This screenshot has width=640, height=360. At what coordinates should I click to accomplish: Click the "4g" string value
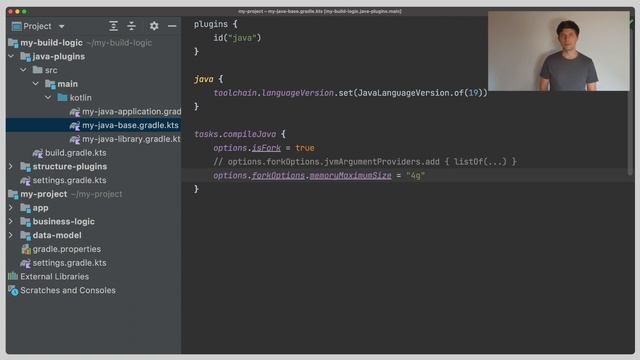[x=415, y=176]
